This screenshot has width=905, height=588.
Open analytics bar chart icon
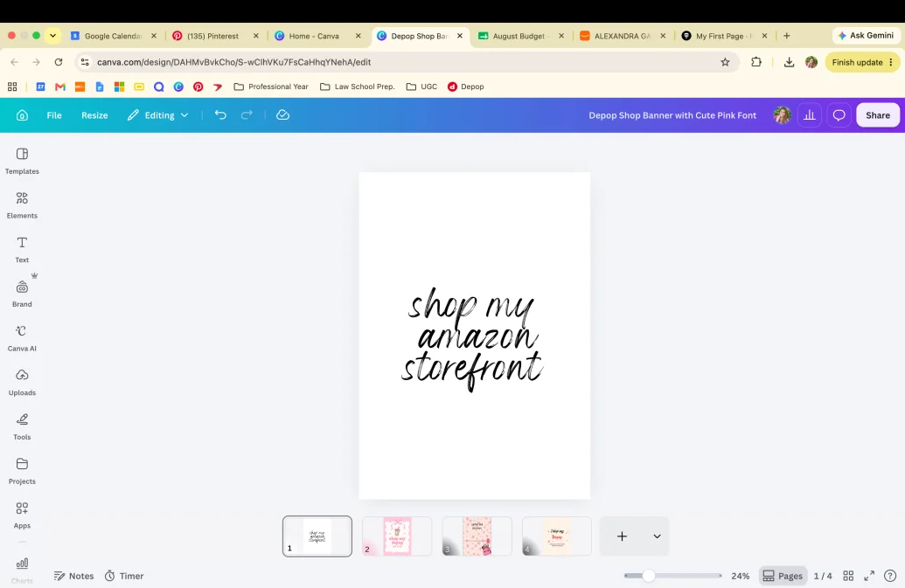(810, 115)
